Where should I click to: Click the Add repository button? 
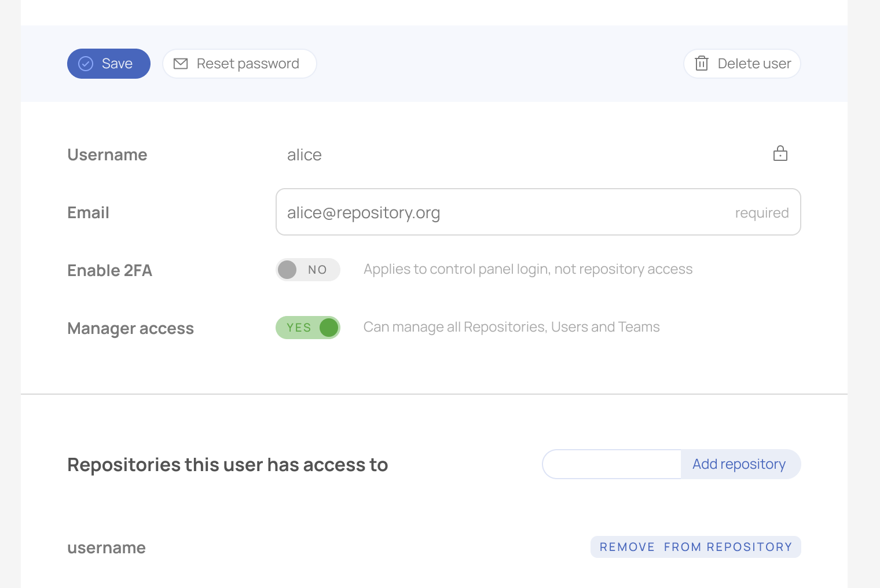pos(740,464)
